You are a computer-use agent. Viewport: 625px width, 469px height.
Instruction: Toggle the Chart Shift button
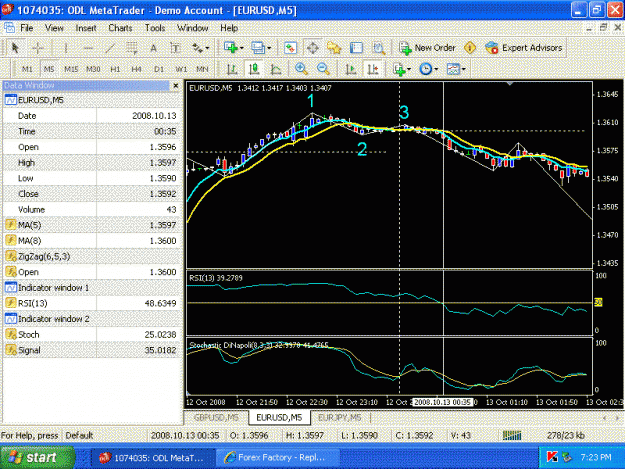pyautogui.click(x=373, y=69)
